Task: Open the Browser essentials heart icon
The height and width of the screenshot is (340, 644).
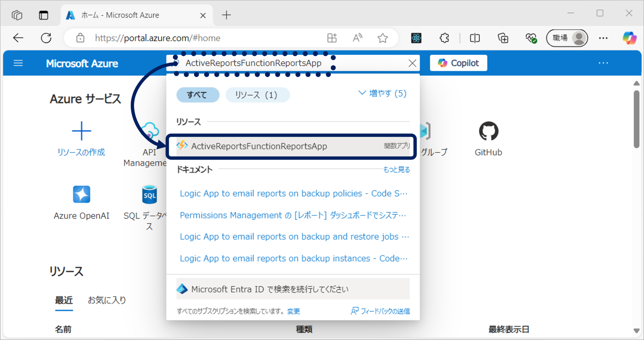Action: (x=531, y=38)
